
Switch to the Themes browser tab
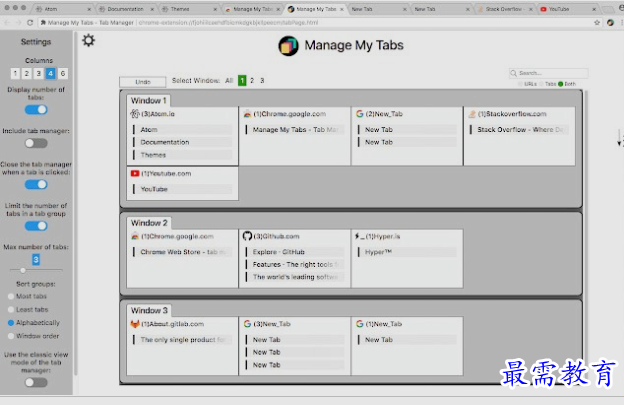pyautogui.click(x=189, y=9)
